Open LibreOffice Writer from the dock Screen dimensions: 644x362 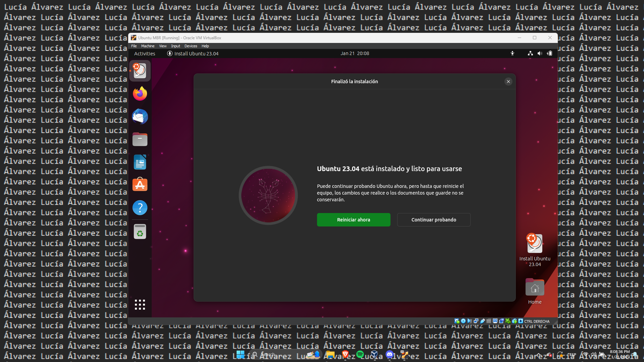140,162
